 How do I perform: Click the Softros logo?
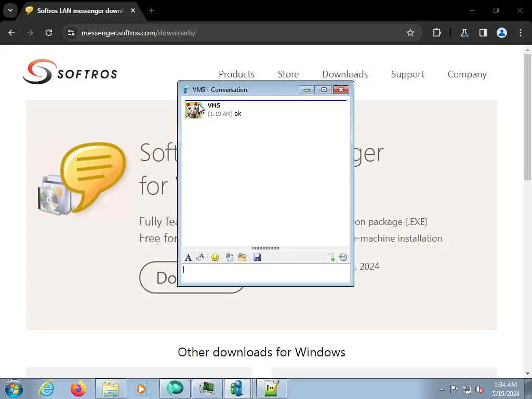(x=70, y=72)
